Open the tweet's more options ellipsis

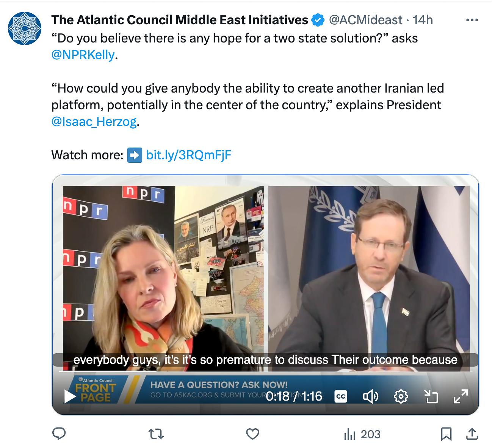(x=472, y=20)
